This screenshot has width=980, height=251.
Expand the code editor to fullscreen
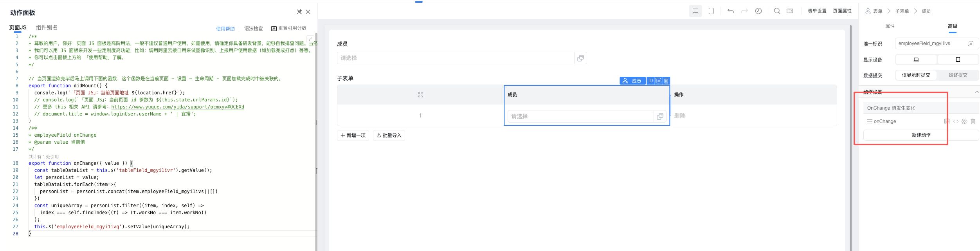click(310, 39)
